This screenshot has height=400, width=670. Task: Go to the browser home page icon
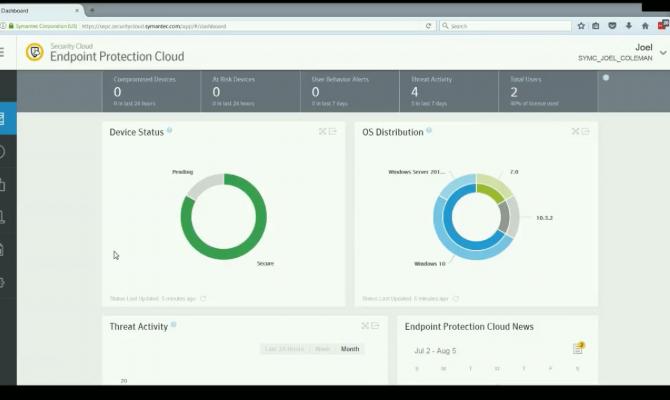click(645, 26)
